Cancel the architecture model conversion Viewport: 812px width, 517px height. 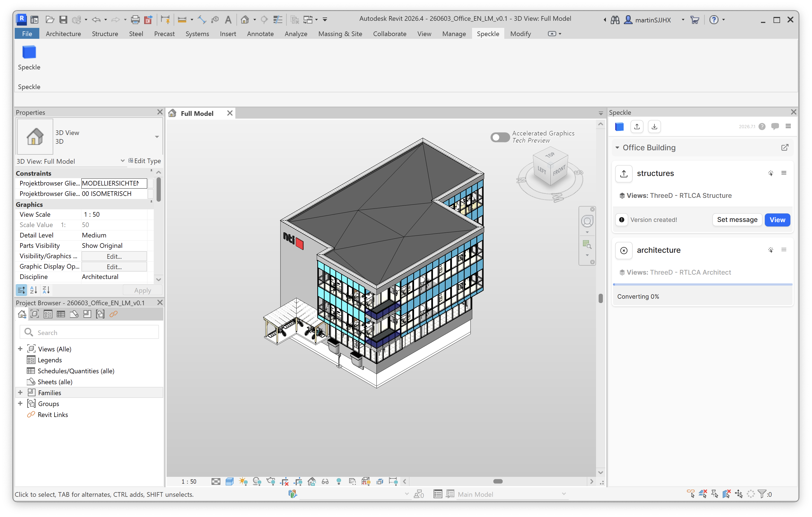(624, 250)
